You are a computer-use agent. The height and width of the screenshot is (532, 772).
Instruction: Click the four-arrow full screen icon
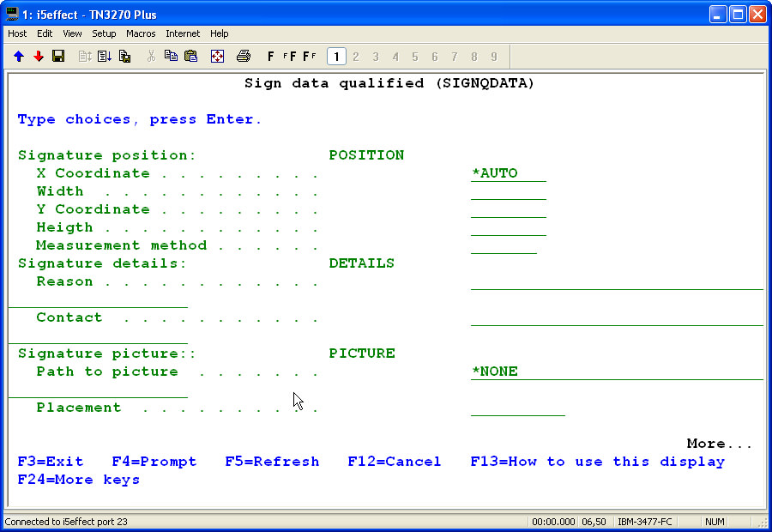217,57
